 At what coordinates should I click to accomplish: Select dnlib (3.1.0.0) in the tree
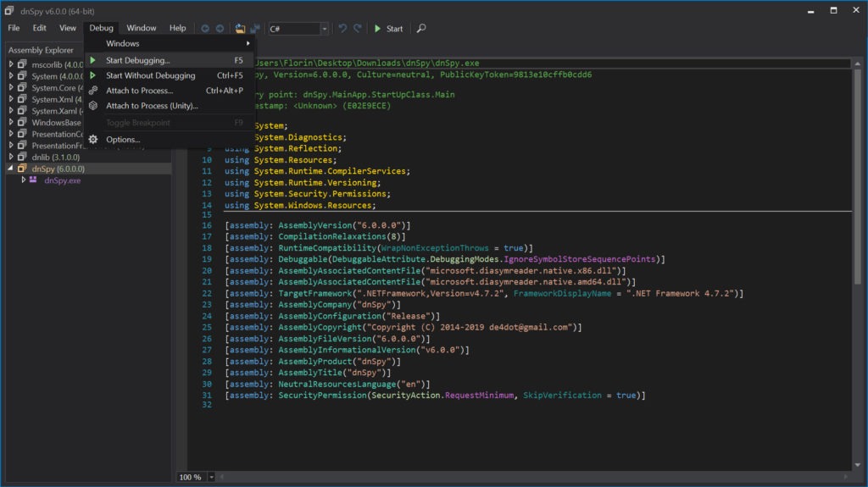tap(55, 158)
